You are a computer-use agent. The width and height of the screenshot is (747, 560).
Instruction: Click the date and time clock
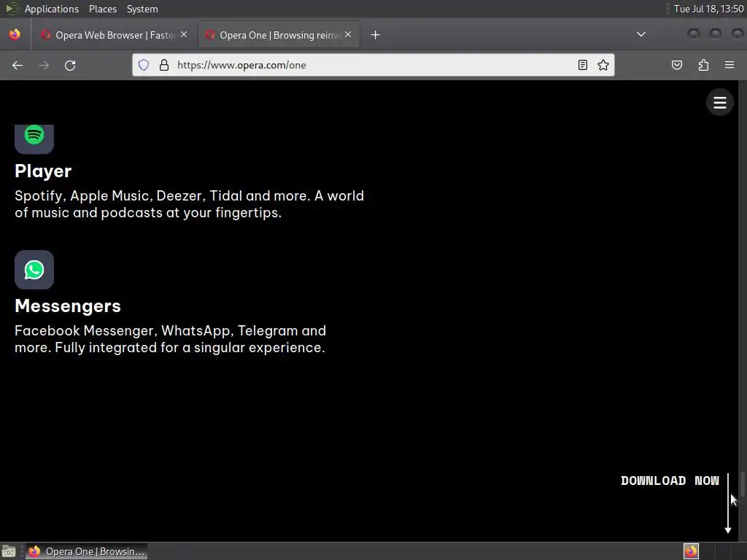tap(708, 9)
